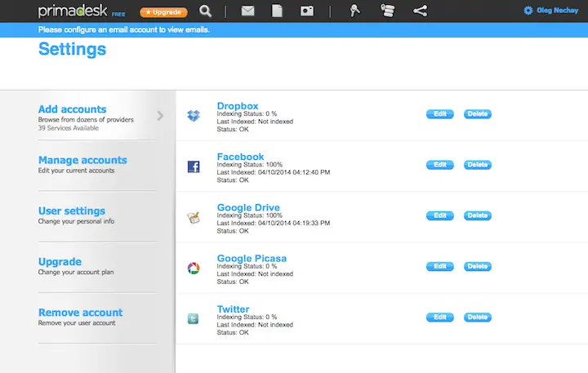Open the Oleg Nechay user menu

(x=557, y=11)
